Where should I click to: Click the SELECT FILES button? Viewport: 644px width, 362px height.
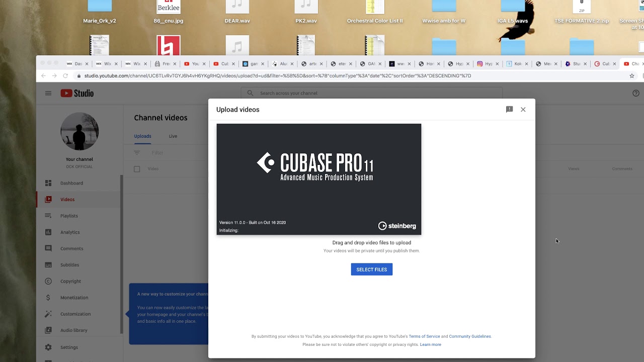click(372, 269)
